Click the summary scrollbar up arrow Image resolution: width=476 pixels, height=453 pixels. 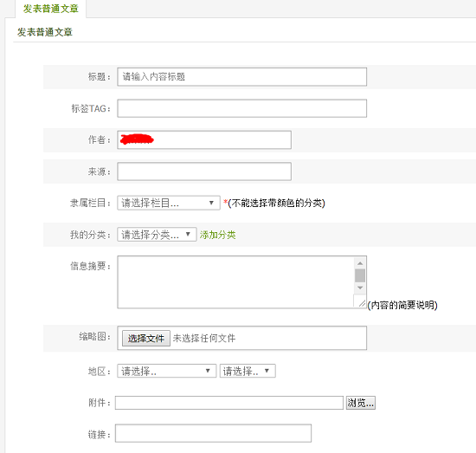(360, 263)
